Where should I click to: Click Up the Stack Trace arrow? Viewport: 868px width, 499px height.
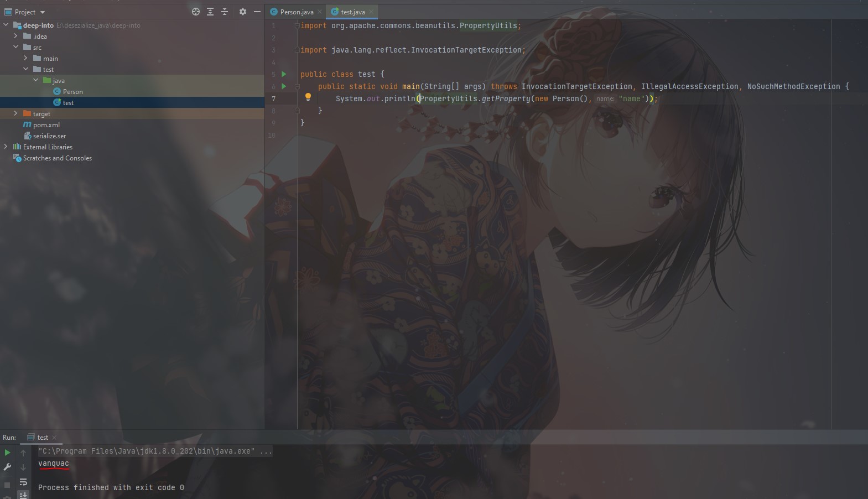coord(23,453)
